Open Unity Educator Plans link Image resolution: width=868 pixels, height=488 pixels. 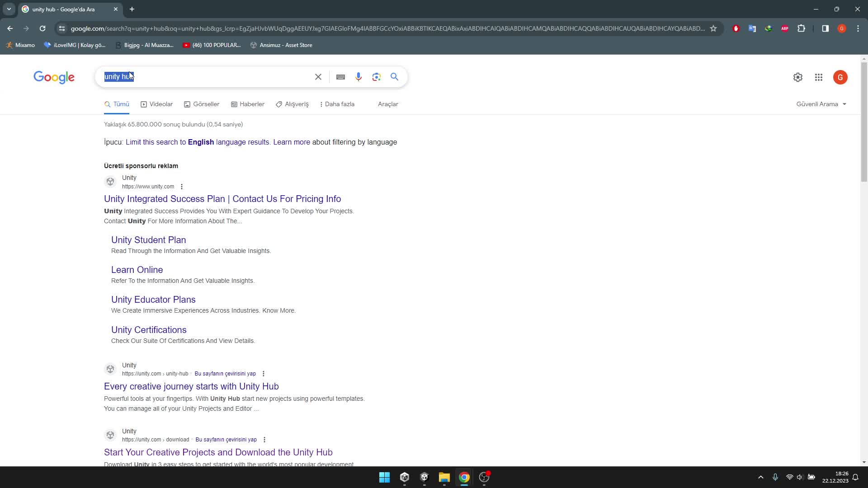(x=153, y=300)
